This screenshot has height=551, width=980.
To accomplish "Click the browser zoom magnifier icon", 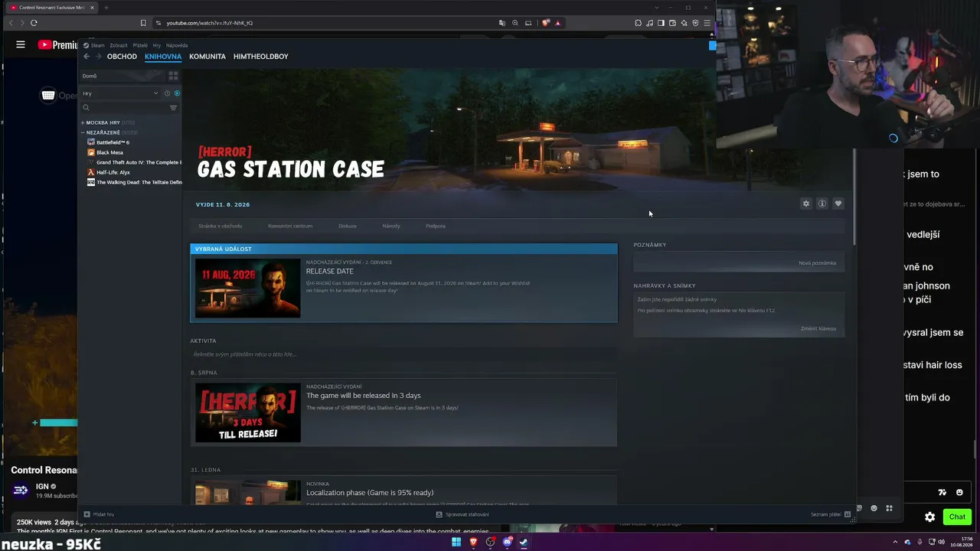I will point(515,23).
